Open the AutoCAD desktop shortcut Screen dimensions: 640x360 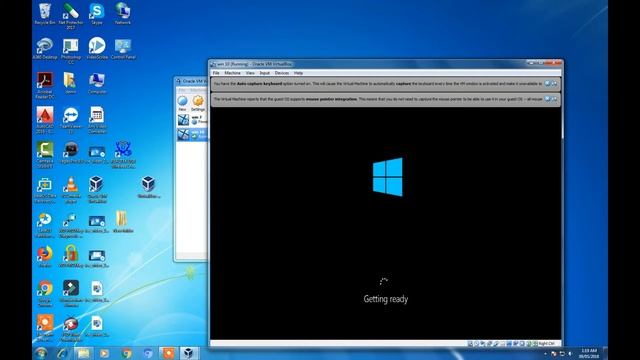(44, 120)
